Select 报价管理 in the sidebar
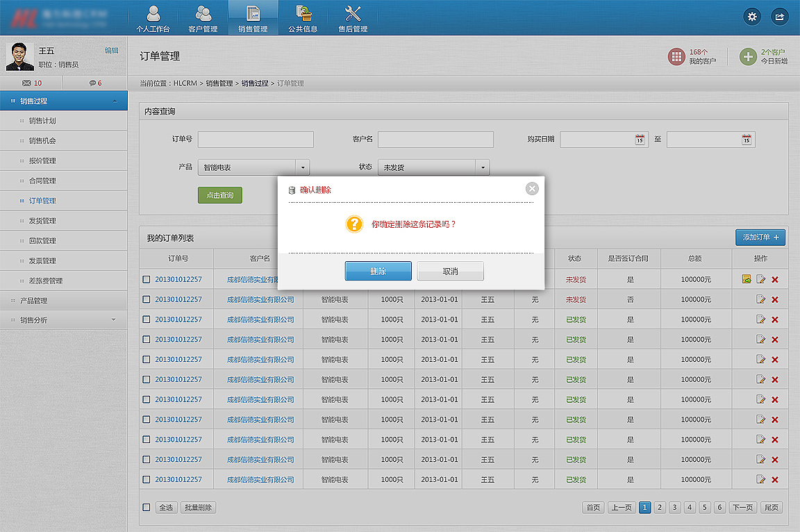The height and width of the screenshot is (532, 800). 64,160
